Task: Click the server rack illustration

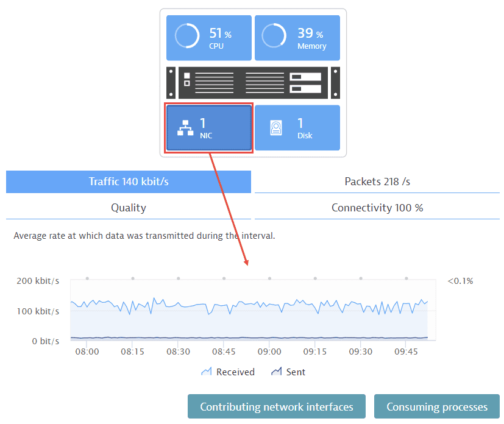Action: (254, 83)
